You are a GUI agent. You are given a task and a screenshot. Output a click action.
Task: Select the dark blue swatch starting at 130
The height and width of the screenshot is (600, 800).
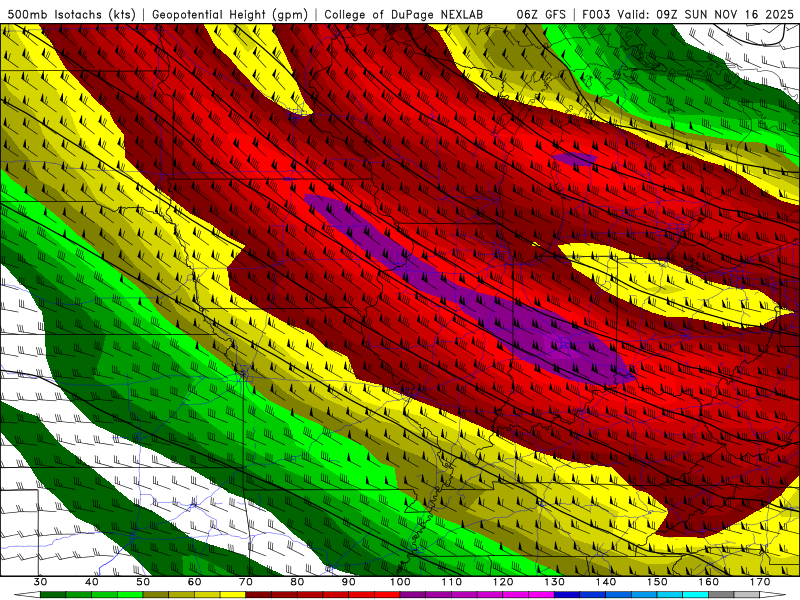[567, 595]
